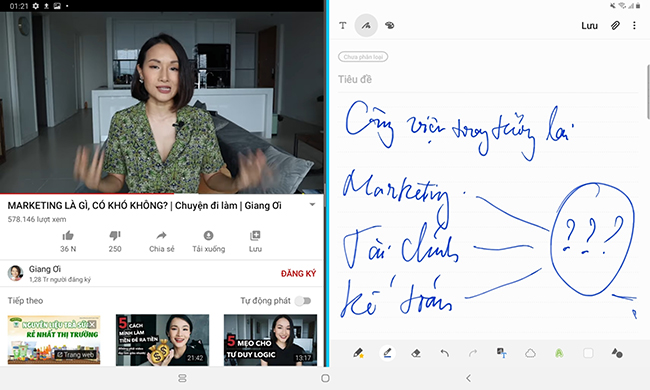Open the shapes tool icon
Image resolution: width=650 pixels, height=390 pixels.
pyautogui.click(x=617, y=353)
